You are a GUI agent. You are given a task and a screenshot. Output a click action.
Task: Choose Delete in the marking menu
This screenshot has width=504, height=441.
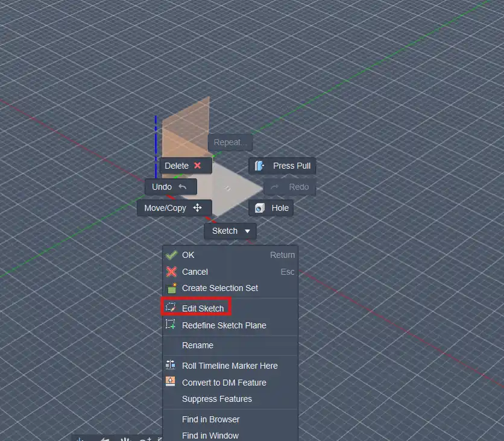186,166
